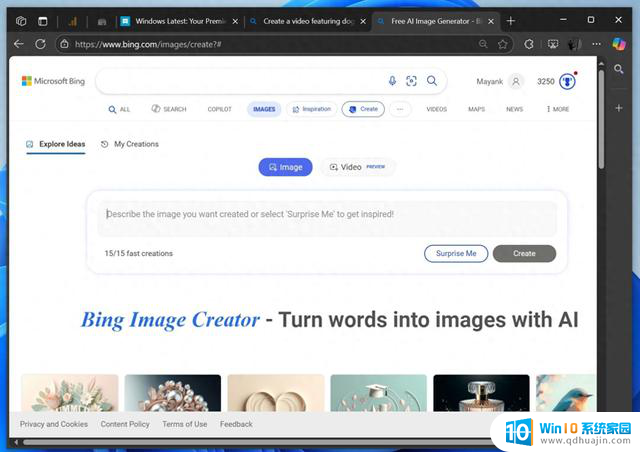Open the COPILOT category
The height and width of the screenshot is (452, 640).
220,109
